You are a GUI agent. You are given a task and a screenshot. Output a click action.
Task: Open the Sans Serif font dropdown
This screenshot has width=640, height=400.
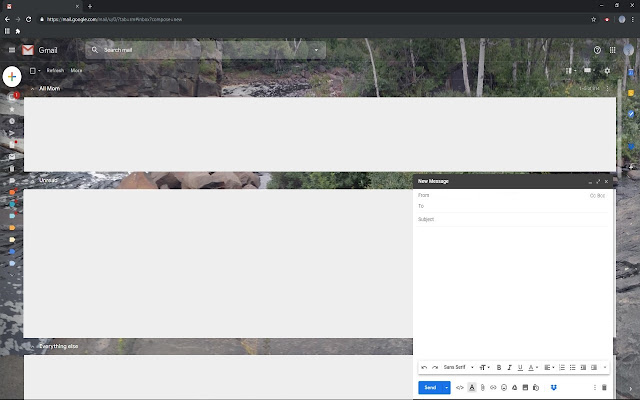458,368
